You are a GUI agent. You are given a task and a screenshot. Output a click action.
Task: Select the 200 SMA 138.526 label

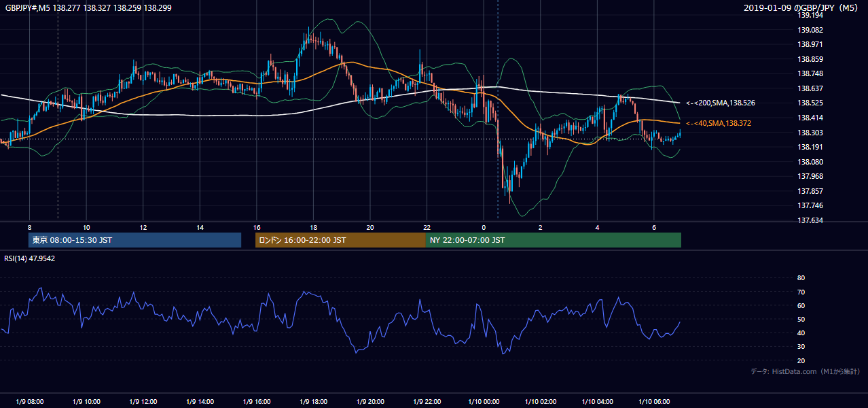click(721, 103)
